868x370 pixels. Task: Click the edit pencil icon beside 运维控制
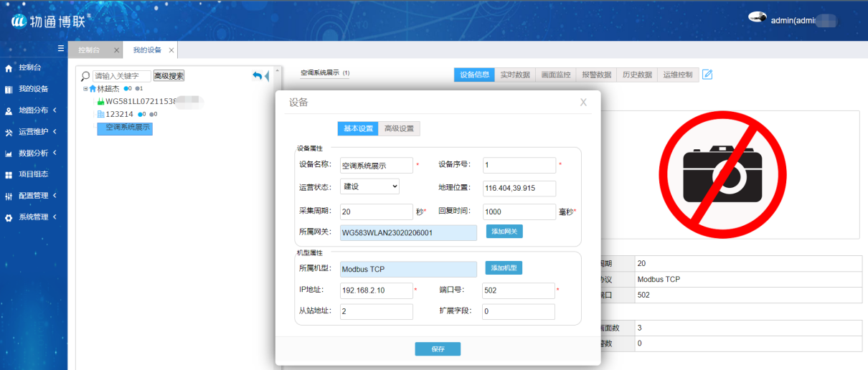[x=707, y=75]
